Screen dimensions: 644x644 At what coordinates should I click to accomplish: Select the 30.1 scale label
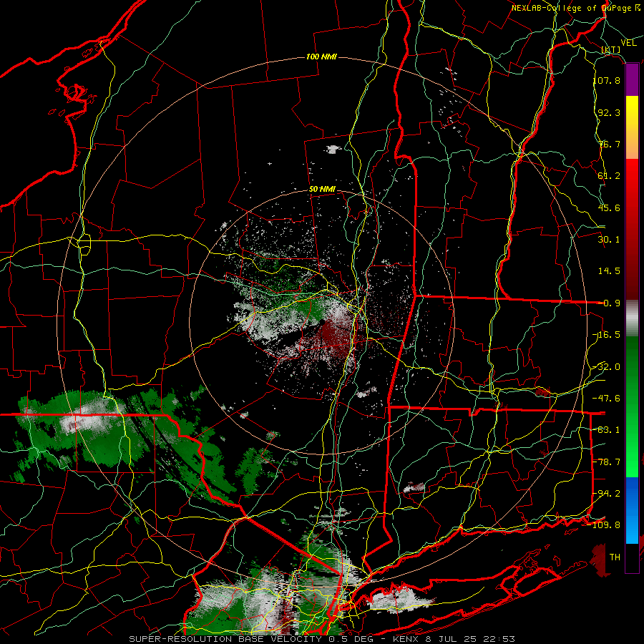coord(609,240)
